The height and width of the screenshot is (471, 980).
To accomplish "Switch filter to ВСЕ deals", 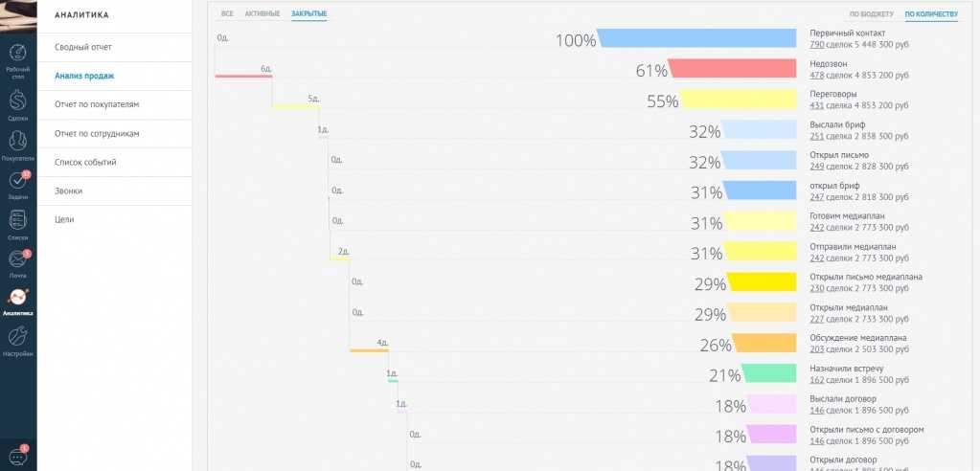I will pos(227,14).
